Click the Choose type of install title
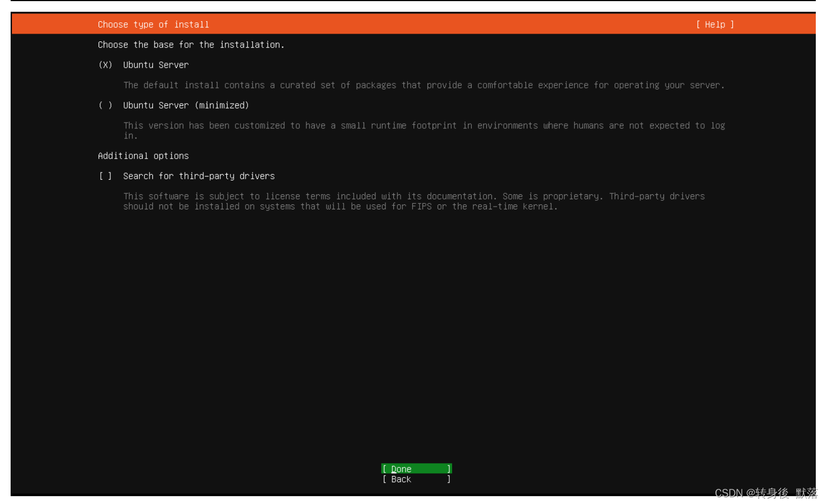827x504 pixels. click(154, 24)
